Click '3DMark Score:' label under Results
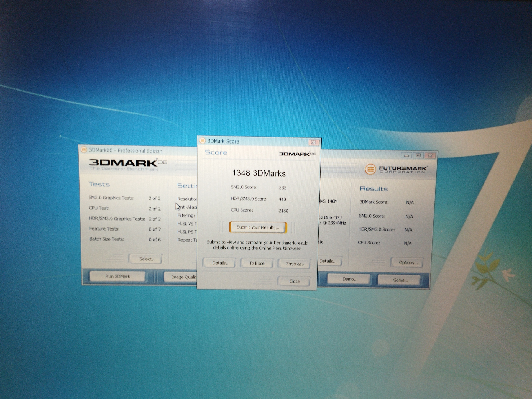 click(x=374, y=202)
